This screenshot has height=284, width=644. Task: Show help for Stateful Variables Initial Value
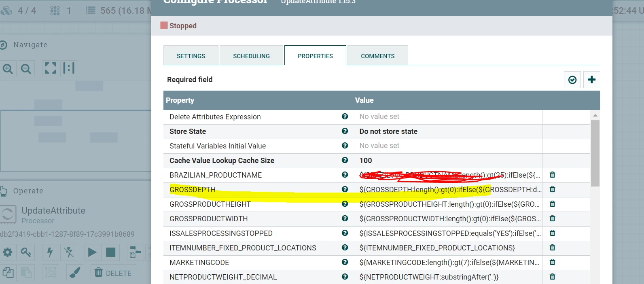click(x=345, y=146)
